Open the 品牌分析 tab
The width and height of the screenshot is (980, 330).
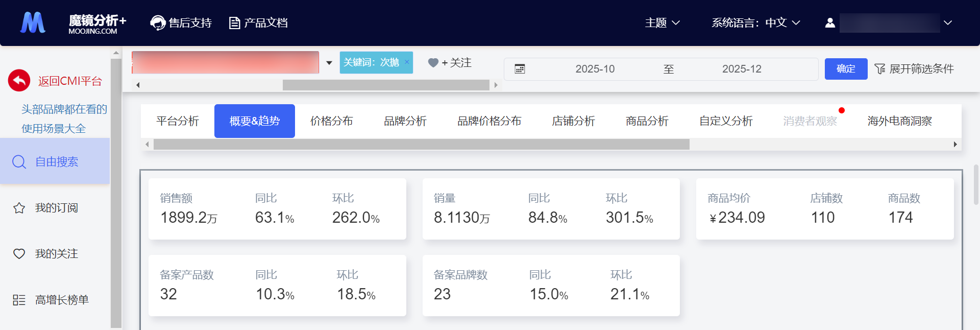405,121
